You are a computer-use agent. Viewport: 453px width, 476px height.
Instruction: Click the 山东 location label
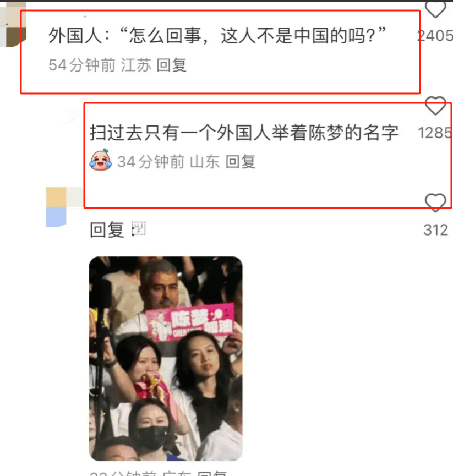pos(205,162)
